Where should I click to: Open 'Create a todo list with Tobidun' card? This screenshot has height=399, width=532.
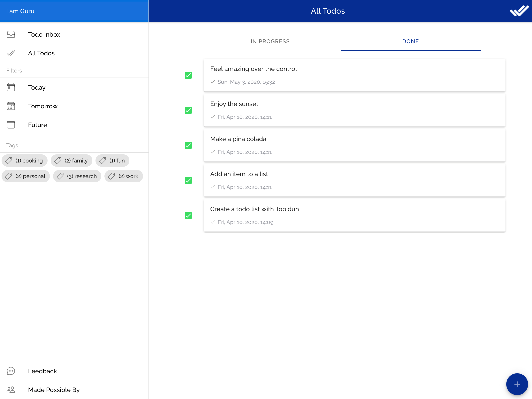[x=354, y=215]
